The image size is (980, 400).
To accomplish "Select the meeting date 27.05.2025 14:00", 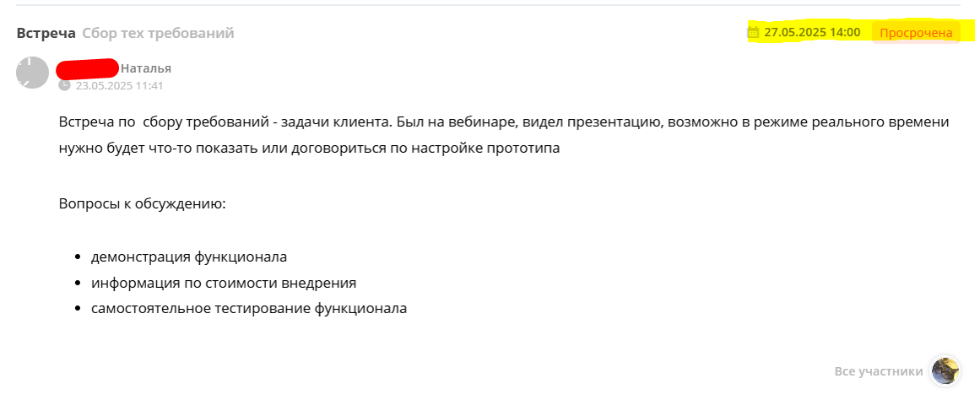I will [x=812, y=33].
